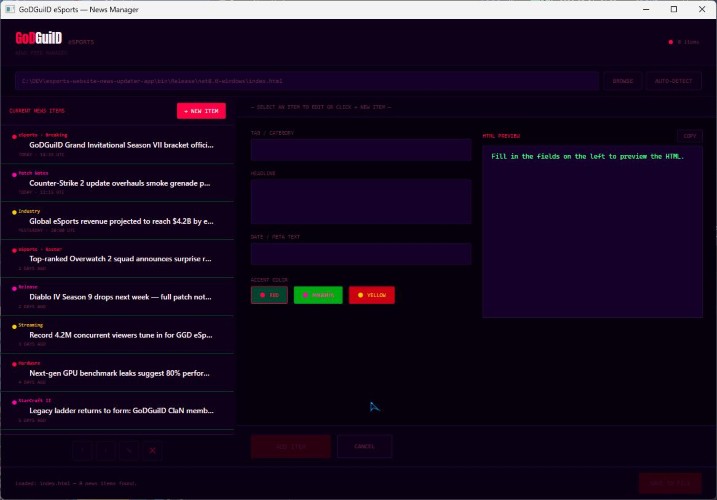Click the Save to File button

pyautogui.click(x=670, y=483)
